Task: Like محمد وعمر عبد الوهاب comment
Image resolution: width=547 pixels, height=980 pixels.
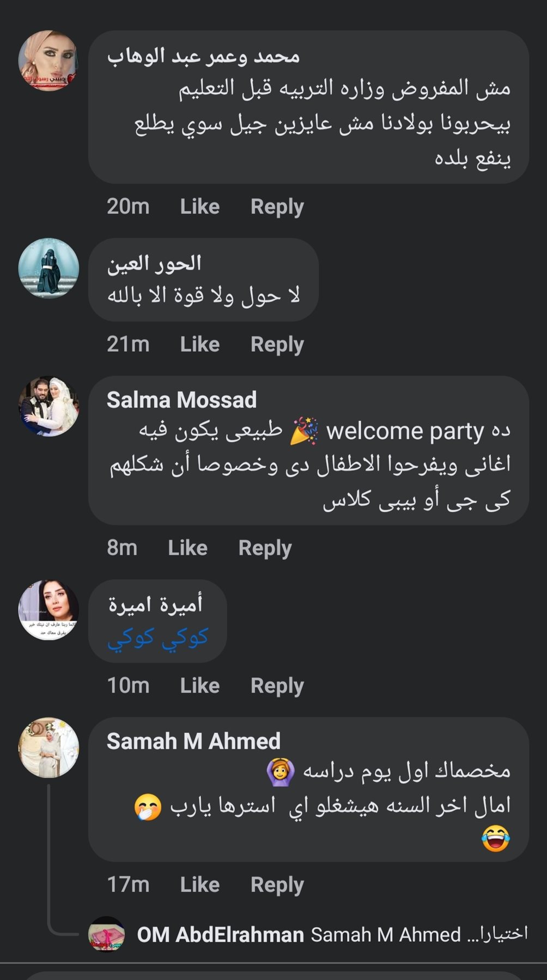Action: coord(199,207)
